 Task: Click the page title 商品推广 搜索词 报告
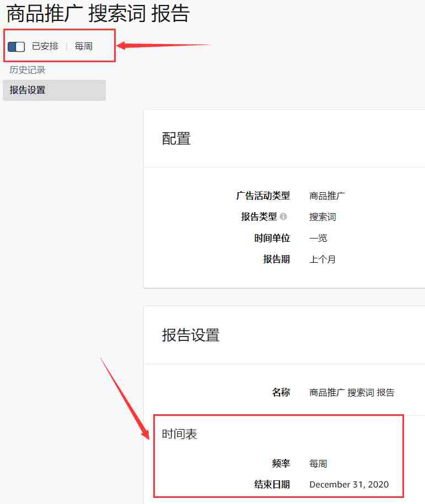coord(98,14)
